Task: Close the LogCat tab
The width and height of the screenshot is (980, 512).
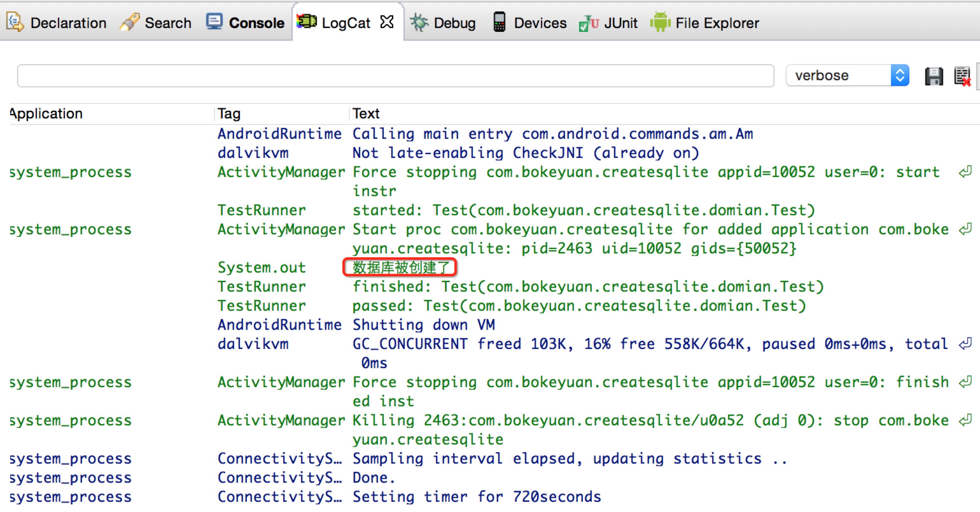Action: tap(387, 22)
